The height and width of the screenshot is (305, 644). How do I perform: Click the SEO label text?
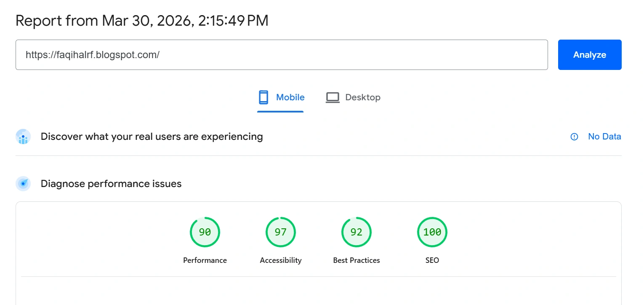pyautogui.click(x=432, y=260)
